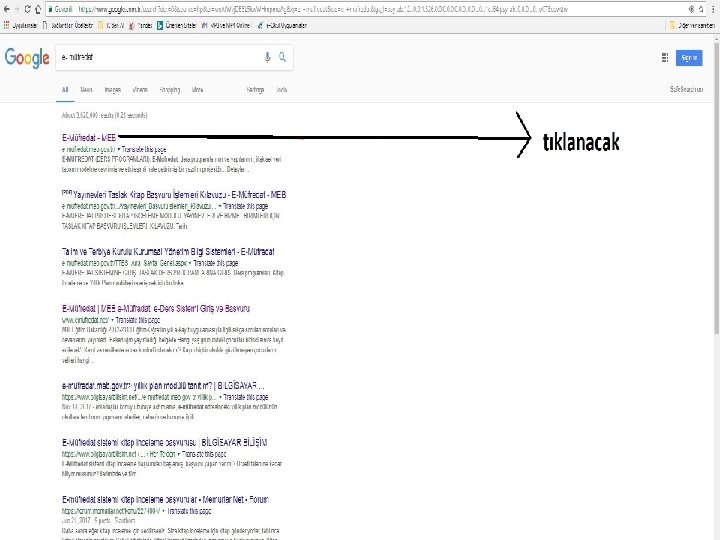Image resolution: width=720 pixels, height=540 pixels.
Task: Open the Memurlar.Net Forum result
Action: (x=165, y=500)
